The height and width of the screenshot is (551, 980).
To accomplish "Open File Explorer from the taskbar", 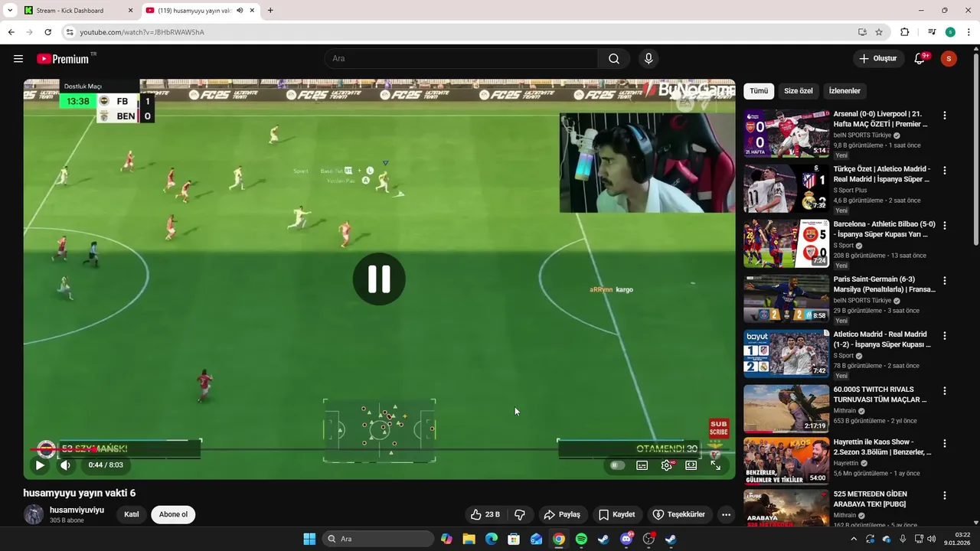I will (469, 539).
